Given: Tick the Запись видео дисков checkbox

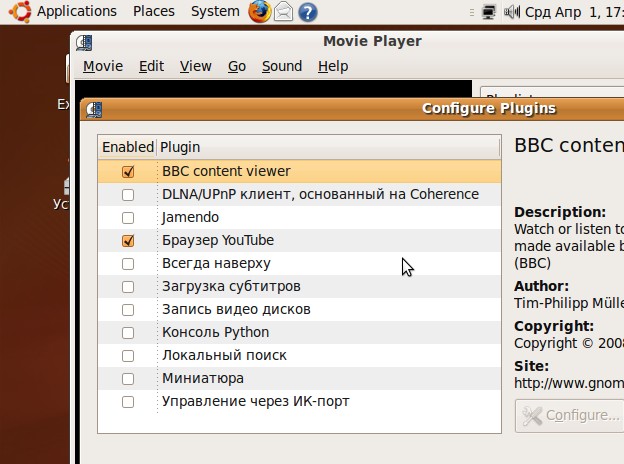Looking at the screenshot, I should [x=128, y=310].
